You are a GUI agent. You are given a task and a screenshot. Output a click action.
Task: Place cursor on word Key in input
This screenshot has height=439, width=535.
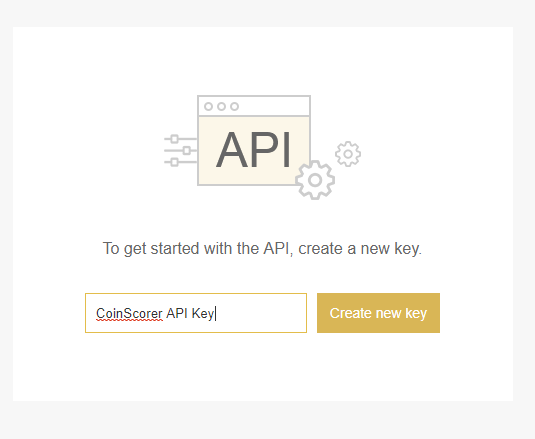pyautogui.click(x=203, y=313)
